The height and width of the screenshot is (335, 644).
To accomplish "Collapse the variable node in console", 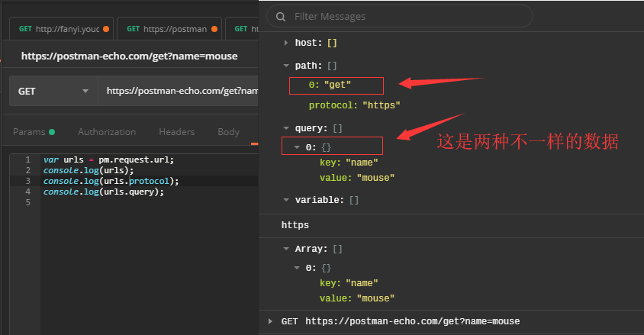I will point(286,201).
